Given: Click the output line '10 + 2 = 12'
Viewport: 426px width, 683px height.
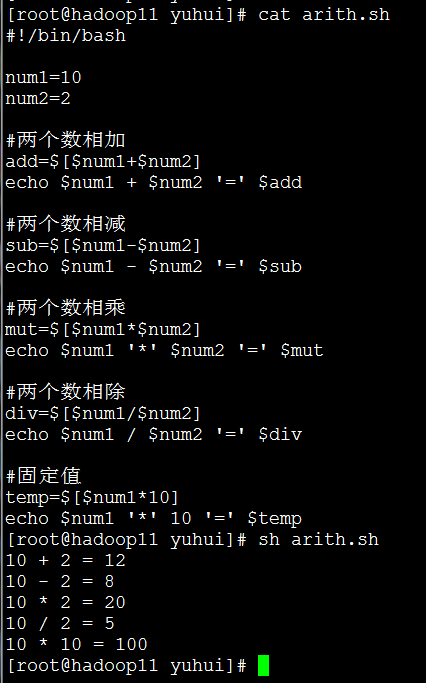Looking at the screenshot, I should point(65,561).
